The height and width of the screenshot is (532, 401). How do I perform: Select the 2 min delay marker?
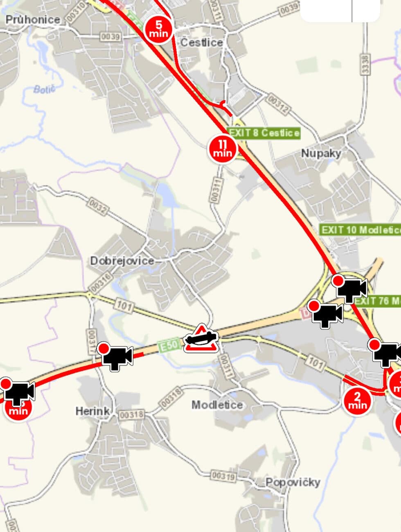pos(357,400)
